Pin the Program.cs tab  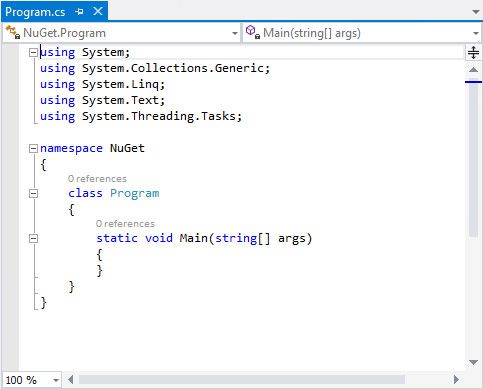pyautogui.click(x=80, y=12)
